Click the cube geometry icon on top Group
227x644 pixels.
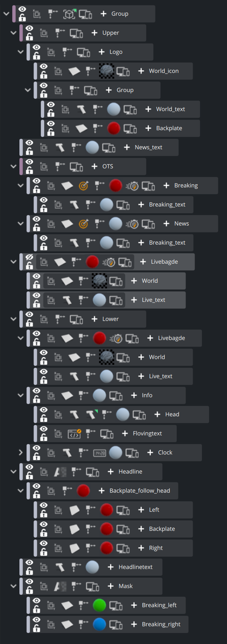[x=69, y=14]
